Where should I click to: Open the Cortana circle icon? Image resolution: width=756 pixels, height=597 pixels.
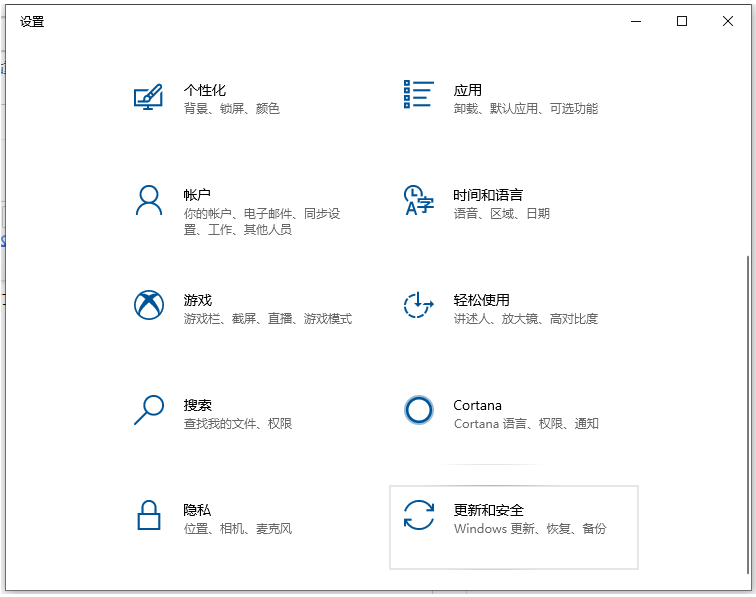point(418,410)
